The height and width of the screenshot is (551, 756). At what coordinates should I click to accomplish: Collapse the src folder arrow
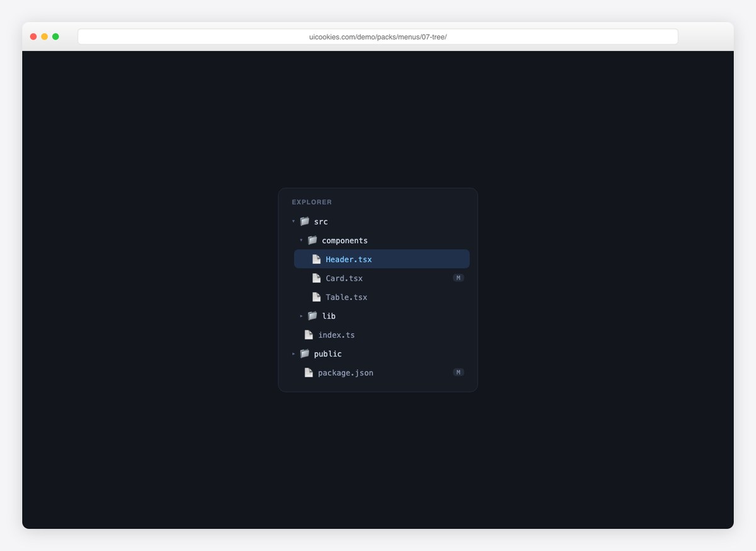[x=294, y=221]
